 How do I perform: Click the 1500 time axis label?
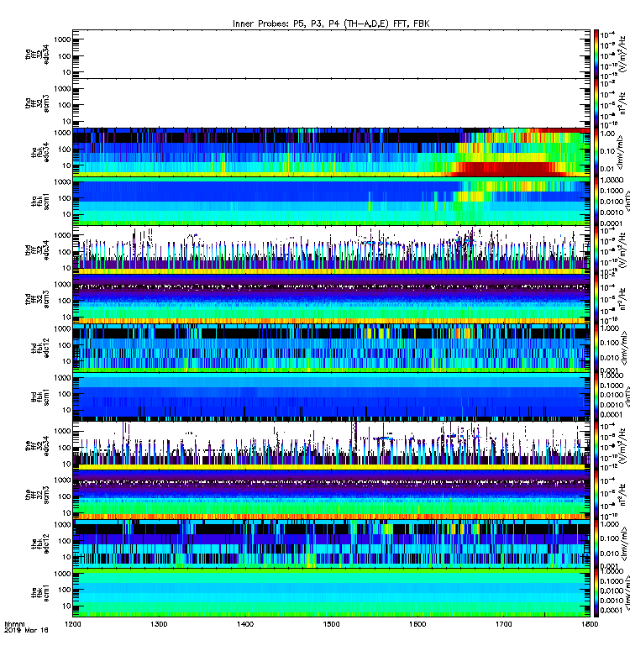(331, 624)
